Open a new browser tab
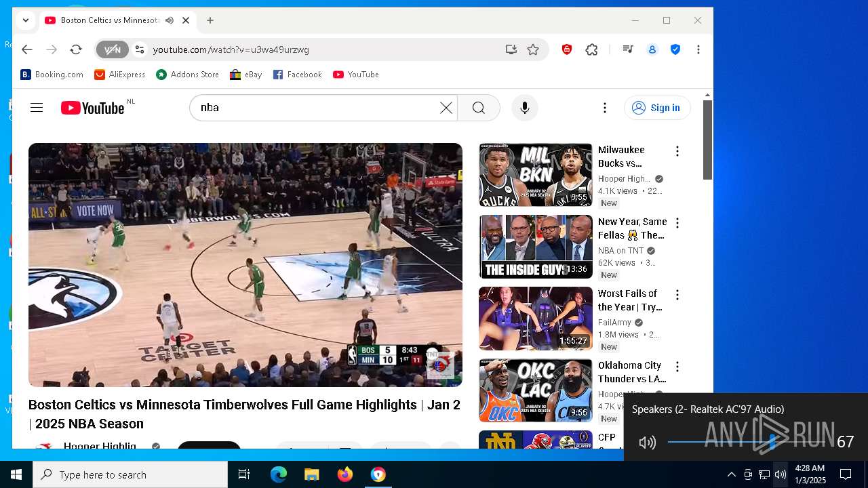Viewport: 868px width, 488px height. 210,20
